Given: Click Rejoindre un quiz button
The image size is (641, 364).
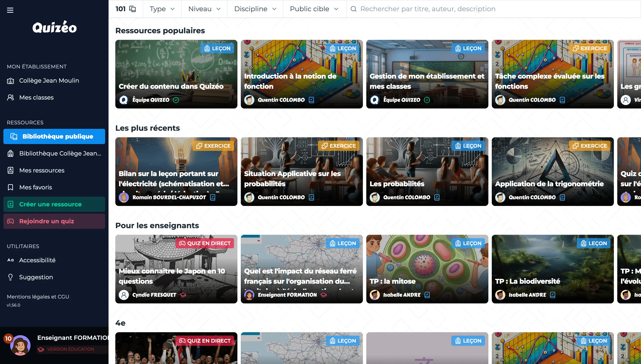Looking at the screenshot, I should pyautogui.click(x=54, y=221).
